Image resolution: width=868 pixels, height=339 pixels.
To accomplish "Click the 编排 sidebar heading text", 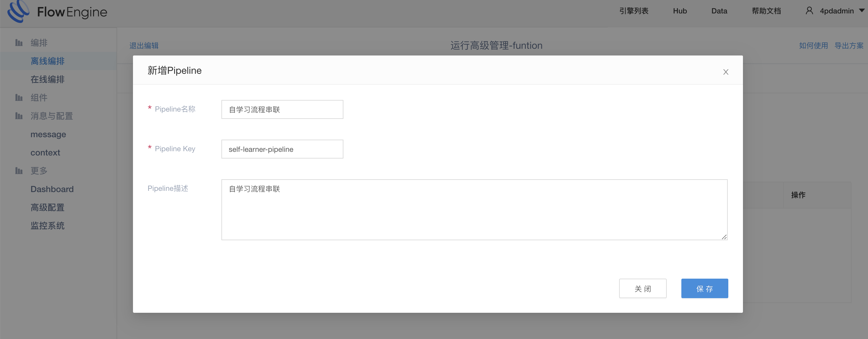I will (39, 43).
